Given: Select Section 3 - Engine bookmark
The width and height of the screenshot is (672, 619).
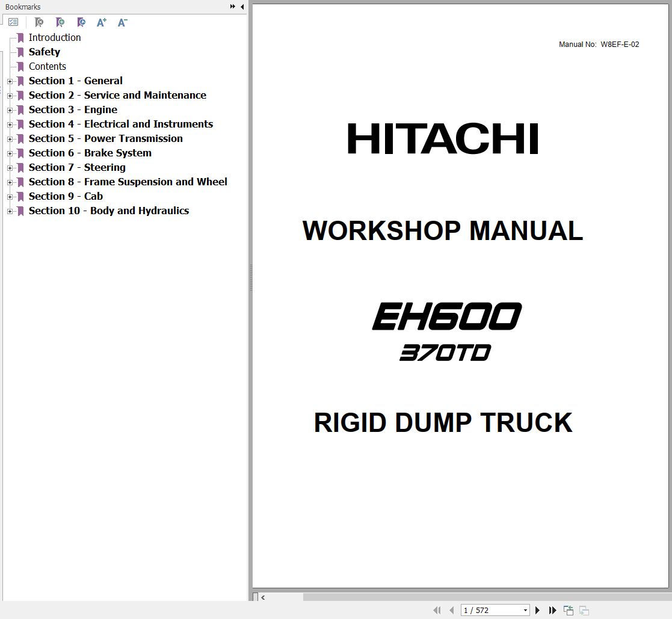Looking at the screenshot, I should click(x=73, y=109).
